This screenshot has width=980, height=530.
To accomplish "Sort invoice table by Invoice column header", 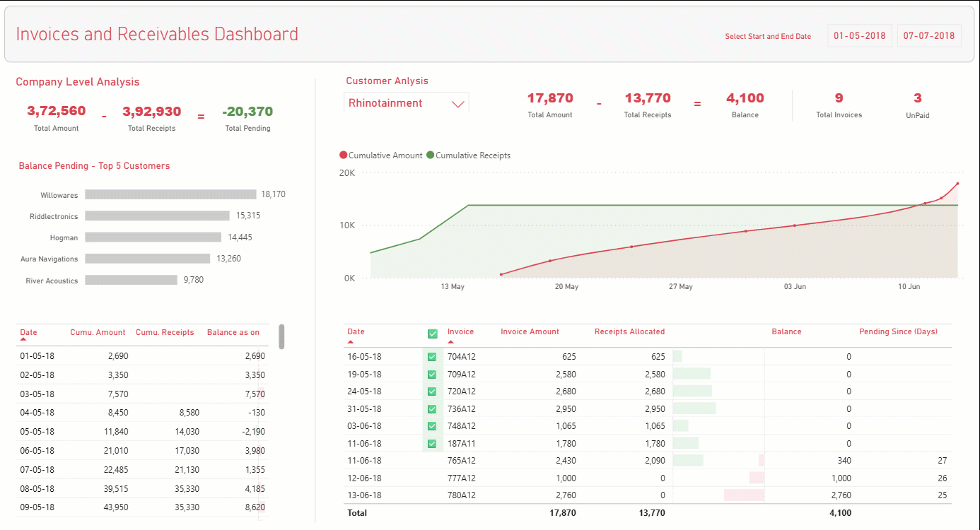I will 461,331.
